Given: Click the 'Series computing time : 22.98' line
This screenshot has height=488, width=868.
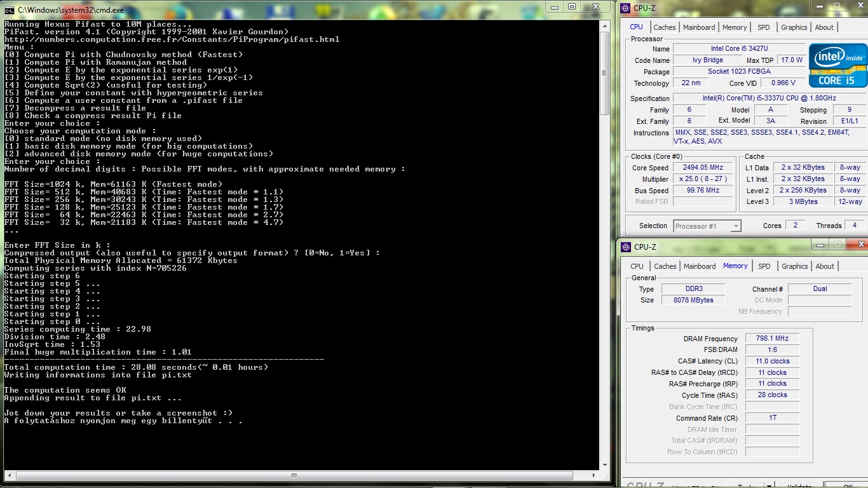Looking at the screenshot, I should pyautogui.click(x=78, y=329).
